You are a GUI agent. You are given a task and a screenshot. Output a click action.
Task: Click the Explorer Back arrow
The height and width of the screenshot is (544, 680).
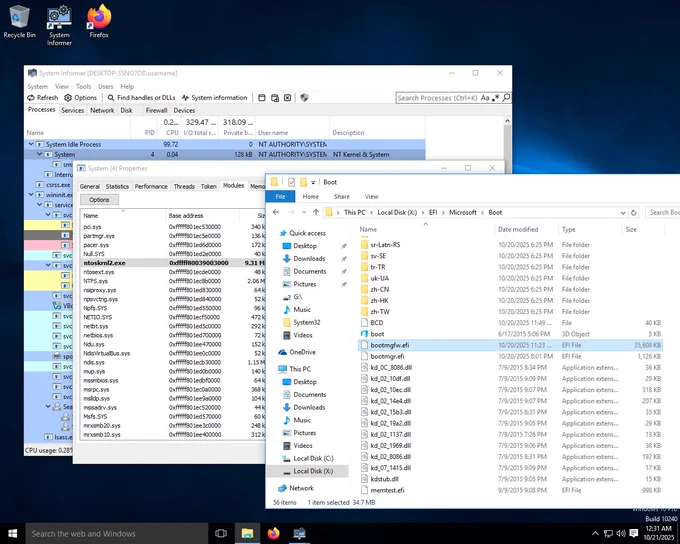(x=276, y=213)
